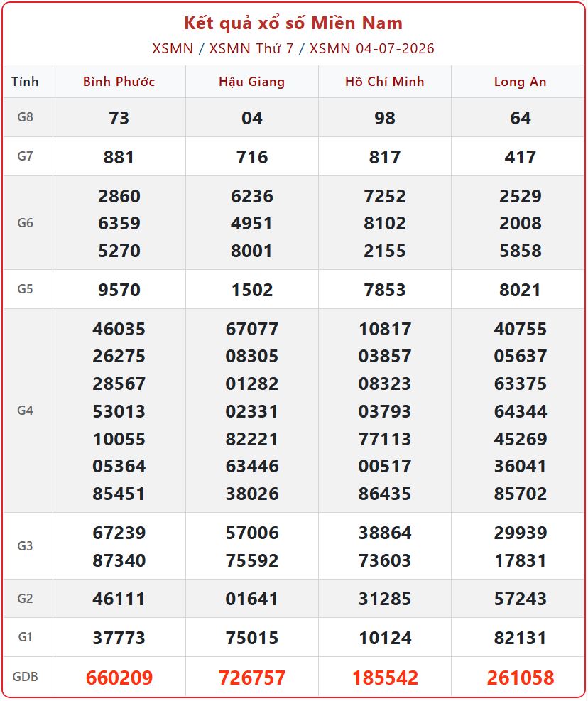Open the XSMN 04-07-2026 link
This screenshot has width=588, height=701.
point(372,48)
